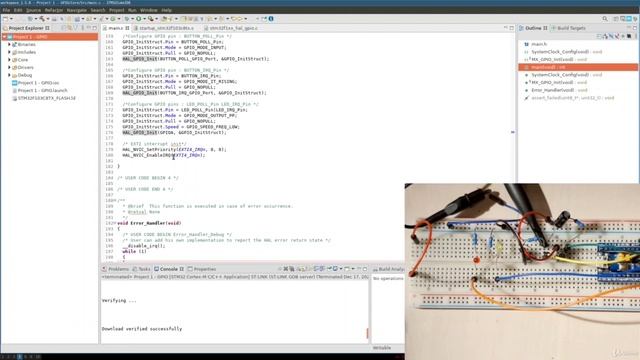The image size is (640, 360).
Task: Expand the Core folder
Action: [9, 60]
